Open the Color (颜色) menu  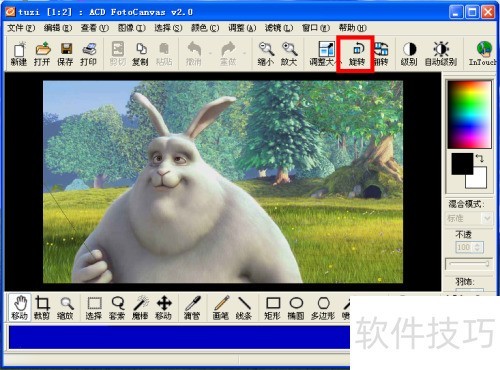point(205,28)
